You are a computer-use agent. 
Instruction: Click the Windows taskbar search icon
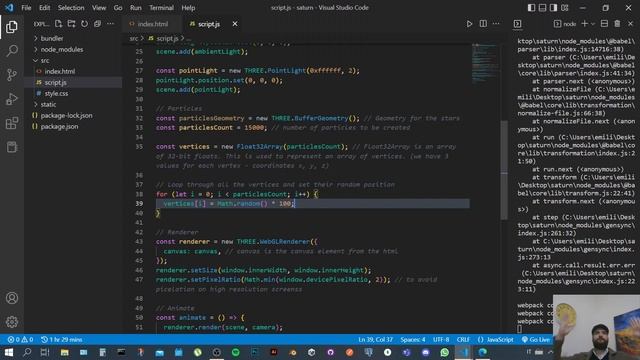27,352
